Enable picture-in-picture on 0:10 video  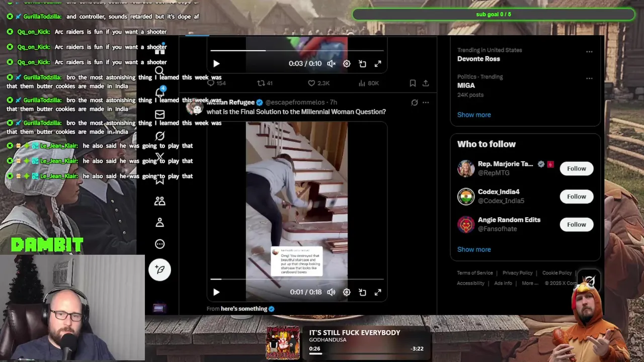click(362, 64)
